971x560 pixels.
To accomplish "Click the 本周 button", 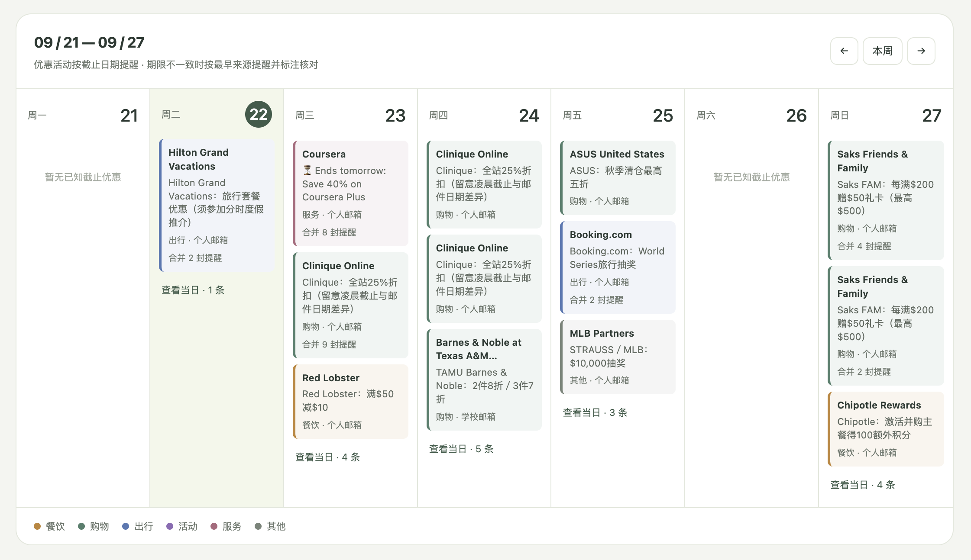I will [x=882, y=51].
